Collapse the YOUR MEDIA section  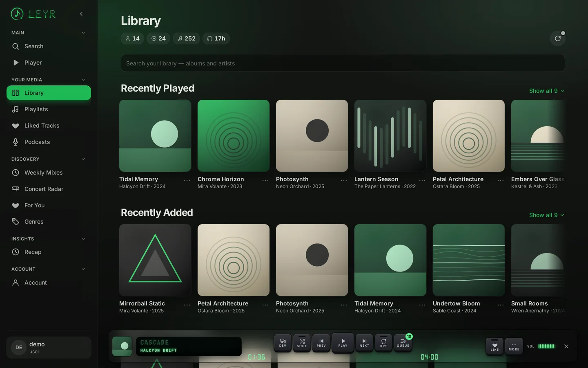[83, 80]
